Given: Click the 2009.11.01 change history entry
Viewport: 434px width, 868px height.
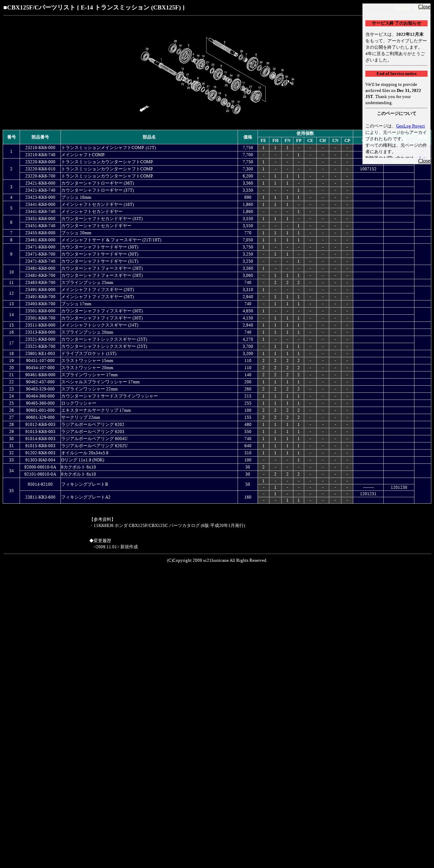Looking at the screenshot, I should (116, 547).
